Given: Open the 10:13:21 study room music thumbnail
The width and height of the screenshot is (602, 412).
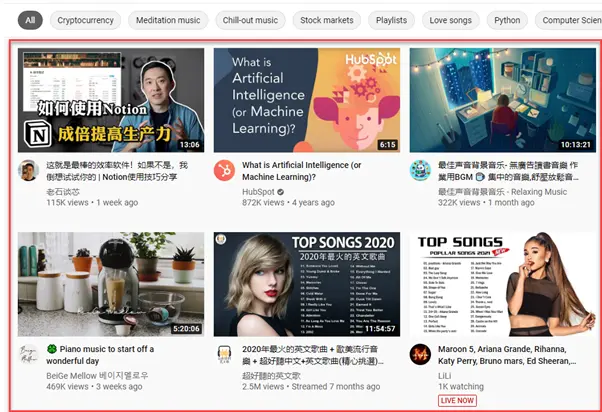Looking at the screenshot, I should [503, 100].
